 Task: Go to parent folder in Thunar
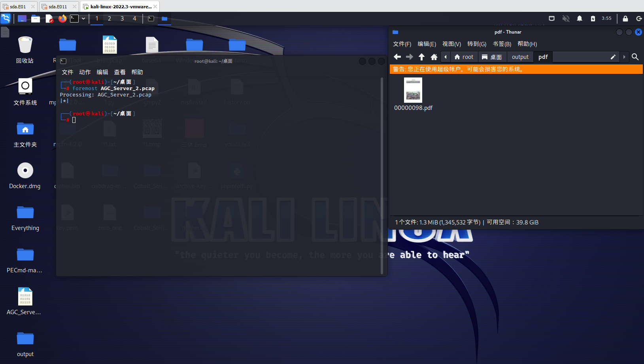(x=422, y=57)
